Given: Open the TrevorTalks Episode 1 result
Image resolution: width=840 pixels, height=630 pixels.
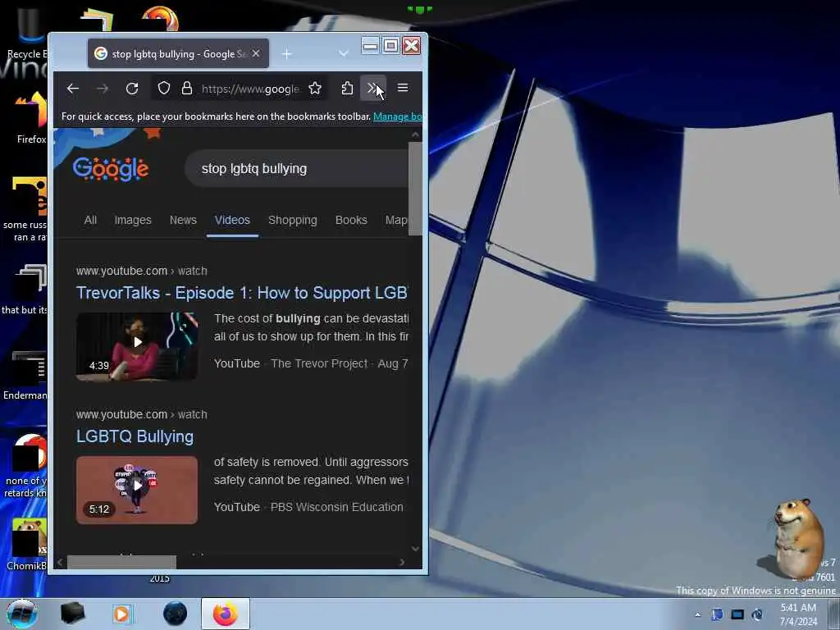Looking at the screenshot, I should click(242, 293).
